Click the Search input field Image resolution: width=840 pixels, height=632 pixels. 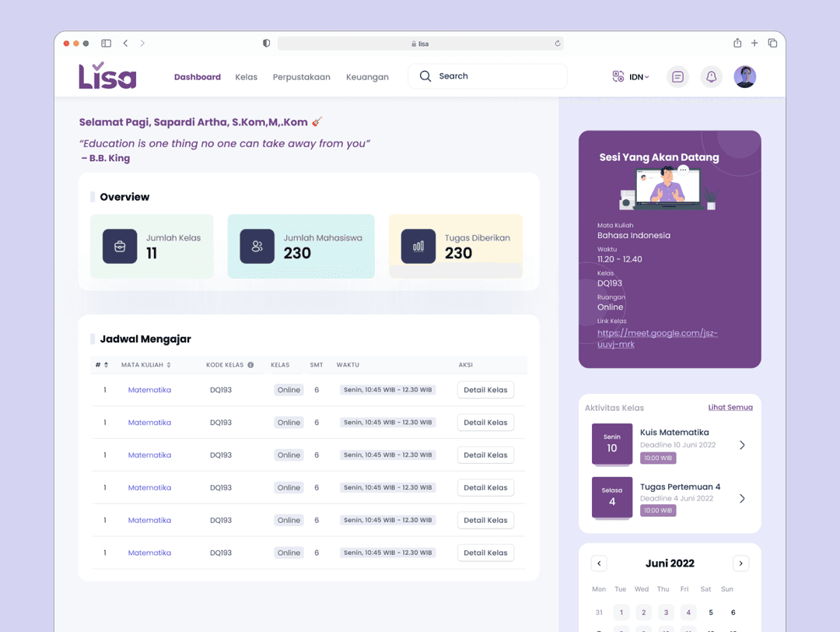pyautogui.click(x=488, y=76)
